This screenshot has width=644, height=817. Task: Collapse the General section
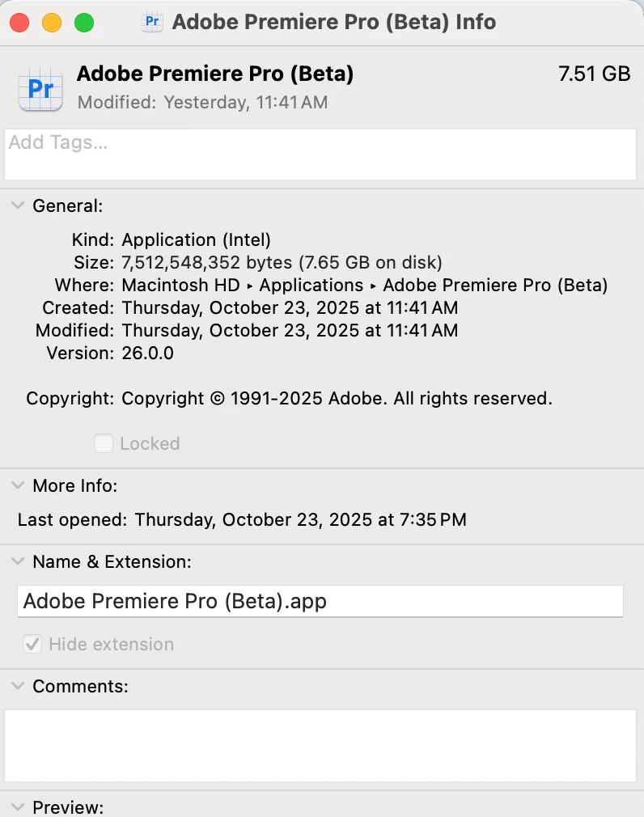(18, 205)
